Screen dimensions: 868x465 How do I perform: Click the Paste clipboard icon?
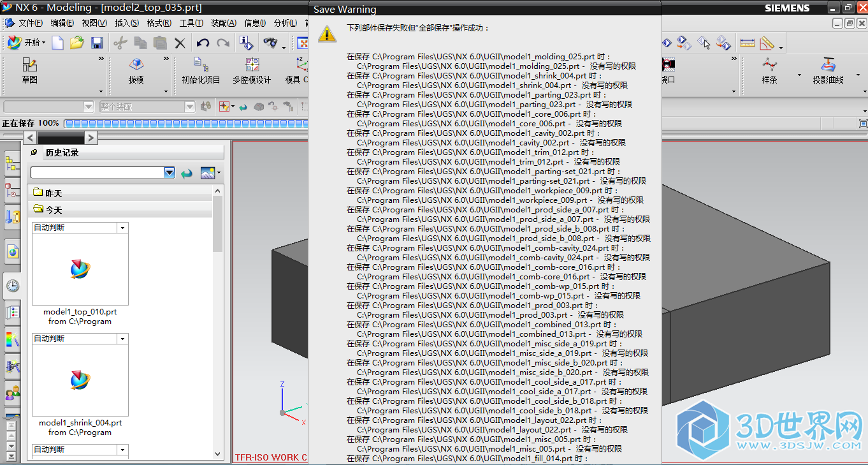coord(160,43)
